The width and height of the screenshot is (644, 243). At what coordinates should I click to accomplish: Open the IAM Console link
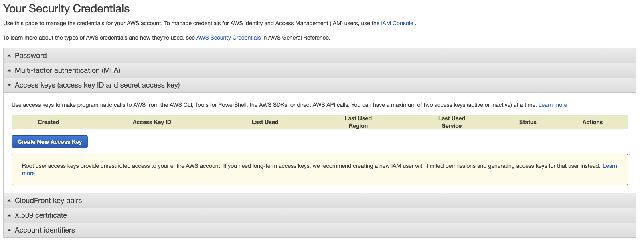click(x=397, y=23)
